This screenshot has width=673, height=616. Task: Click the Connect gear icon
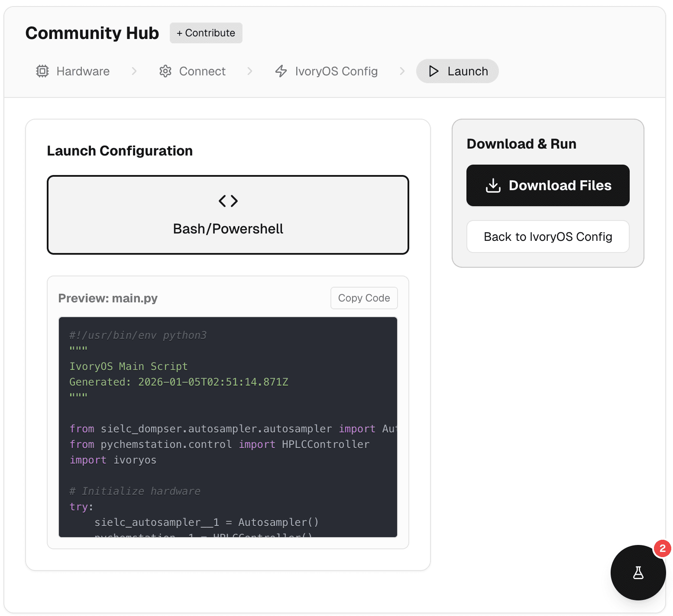click(165, 71)
